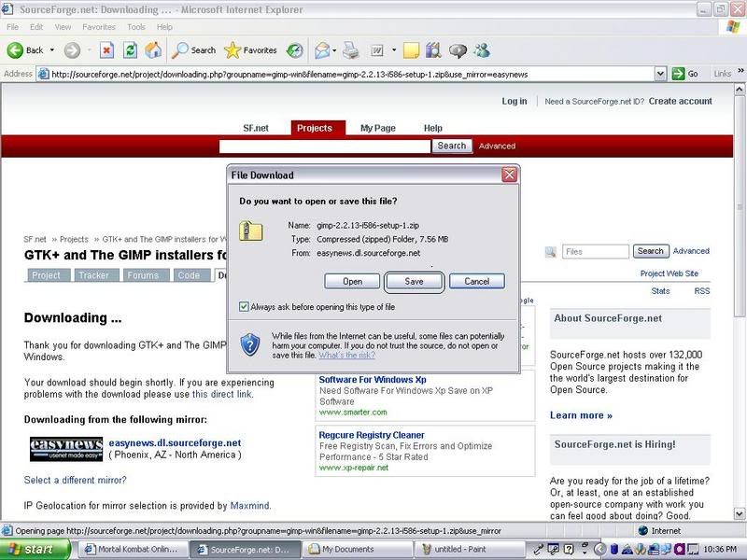Open the Favorites menu
Image resolution: width=747 pixels, height=560 pixels.
pos(99,27)
